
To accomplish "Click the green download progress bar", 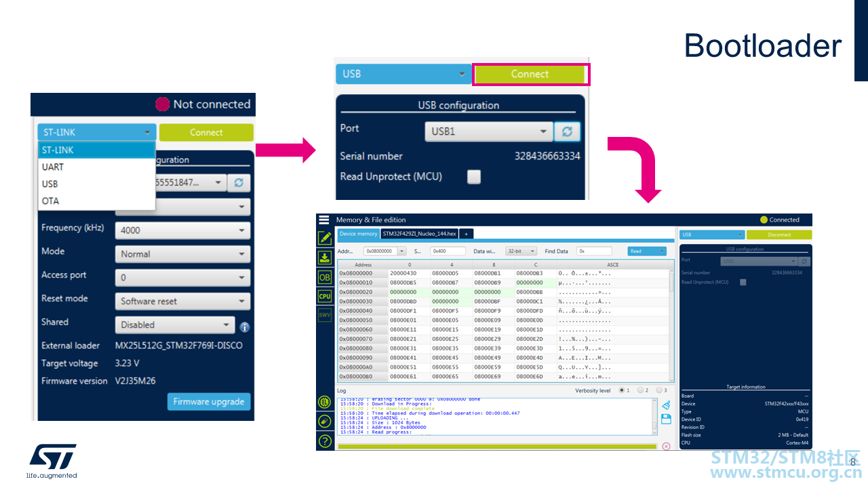I will coord(497,446).
